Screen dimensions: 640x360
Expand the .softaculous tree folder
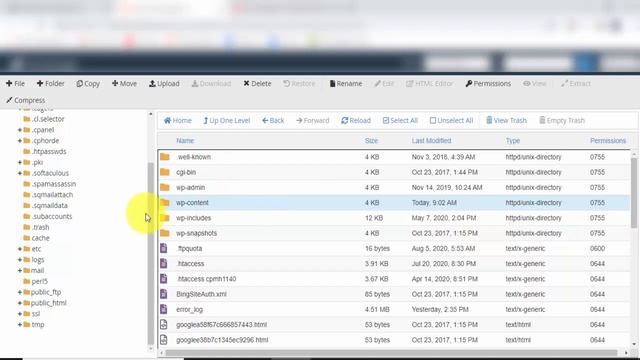pyautogui.click(x=20, y=173)
